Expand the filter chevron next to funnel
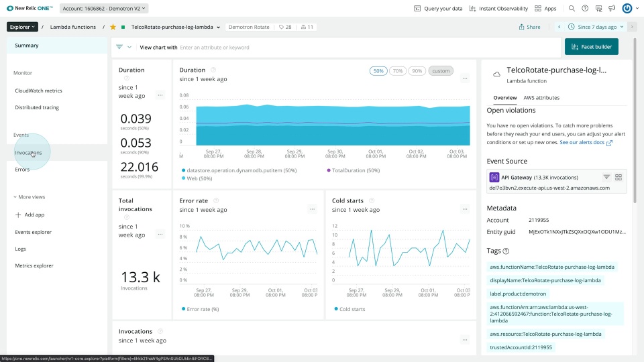The width and height of the screenshot is (644, 362). [129, 47]
